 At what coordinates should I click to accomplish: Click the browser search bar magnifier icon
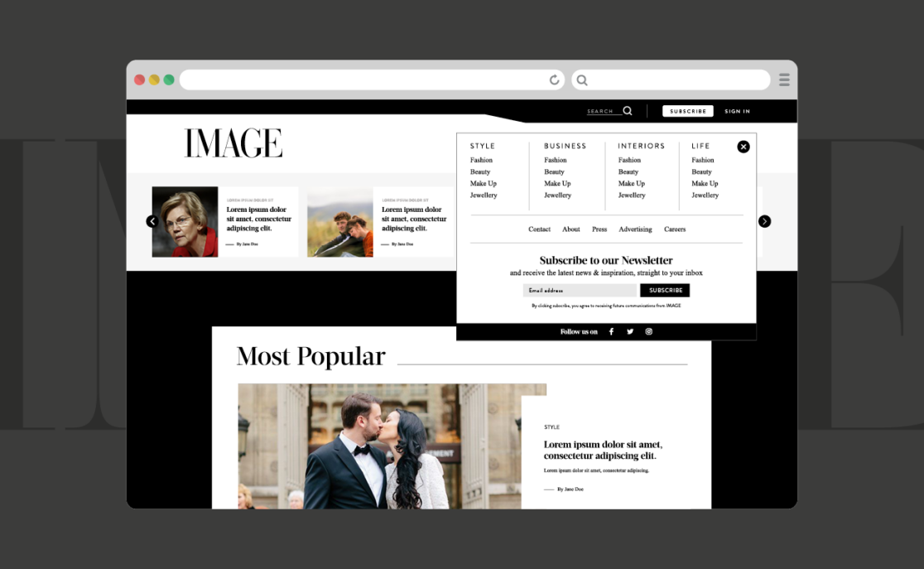582,80
